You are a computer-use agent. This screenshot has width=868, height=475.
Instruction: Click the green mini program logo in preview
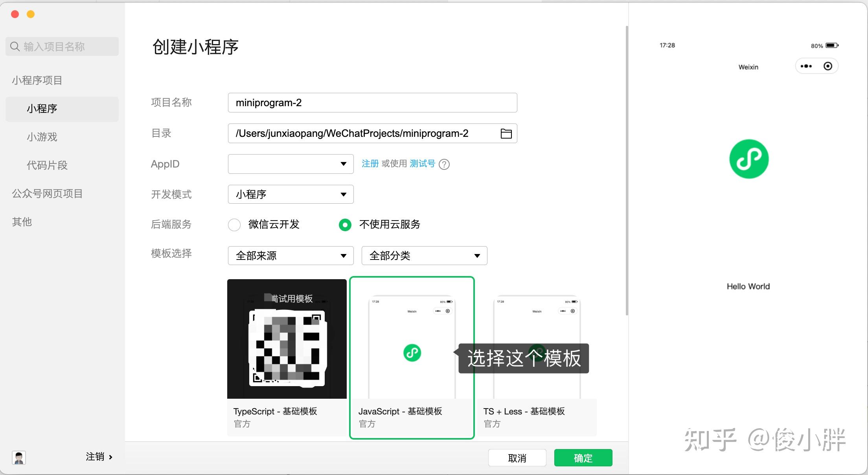tap(749, 159)
